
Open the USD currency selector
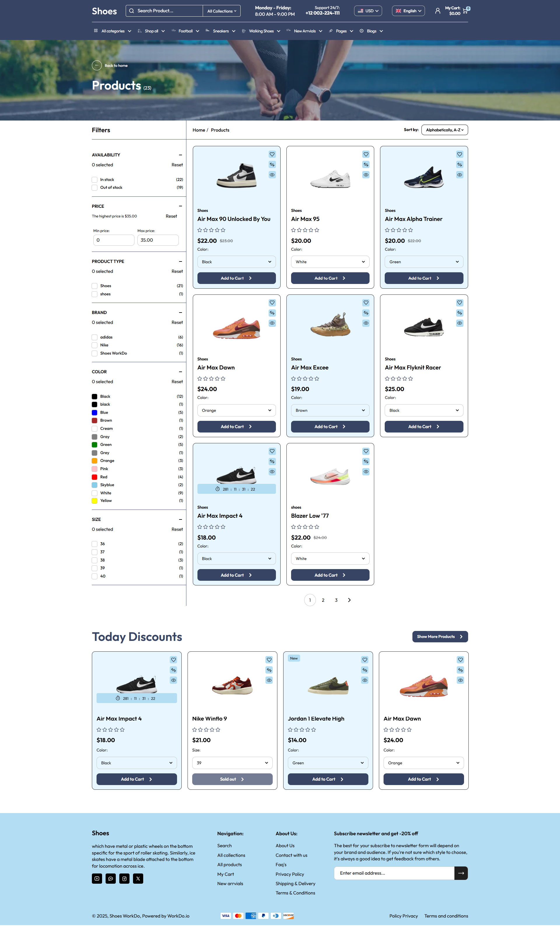368,11
